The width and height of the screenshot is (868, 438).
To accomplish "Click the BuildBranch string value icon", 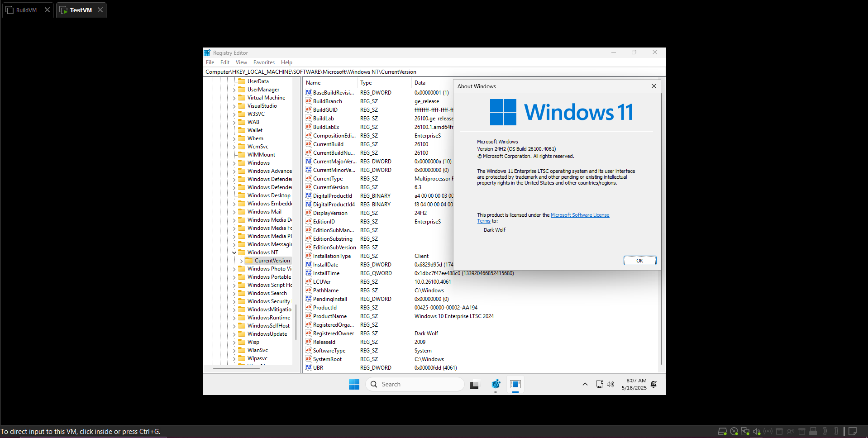I will tap(309, 101).
